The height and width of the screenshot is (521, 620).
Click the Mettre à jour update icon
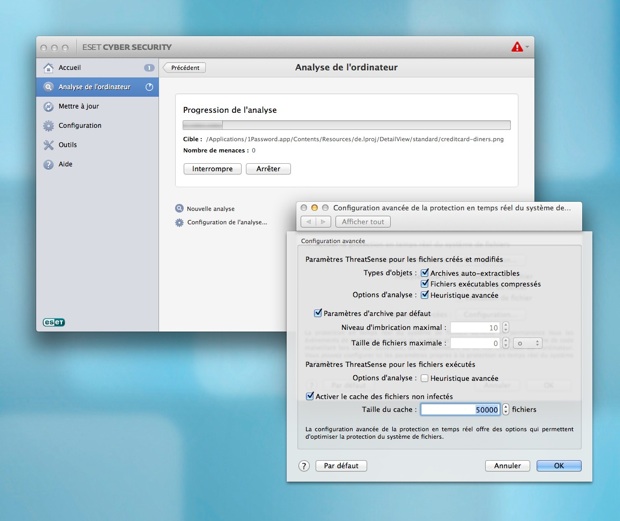point(48,106)
